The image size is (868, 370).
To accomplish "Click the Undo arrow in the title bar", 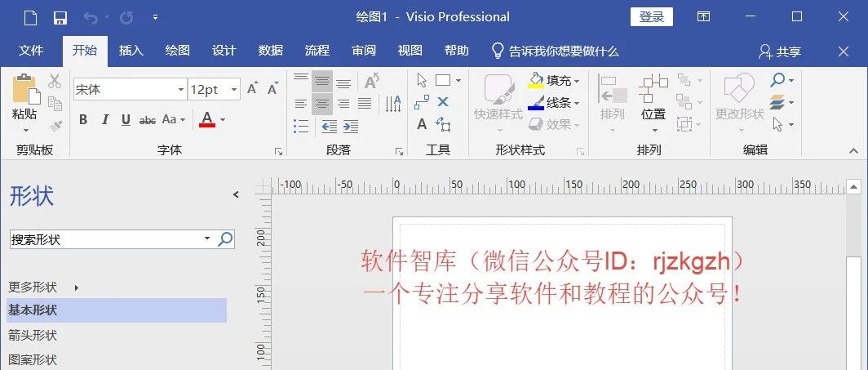I will pos(91,18).
